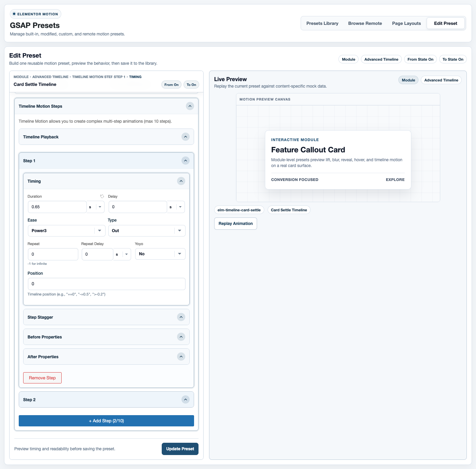Viewport: 476px width, 469px height.
Task: Click the Feature Callout Card heading
Action: click(308, 150)
